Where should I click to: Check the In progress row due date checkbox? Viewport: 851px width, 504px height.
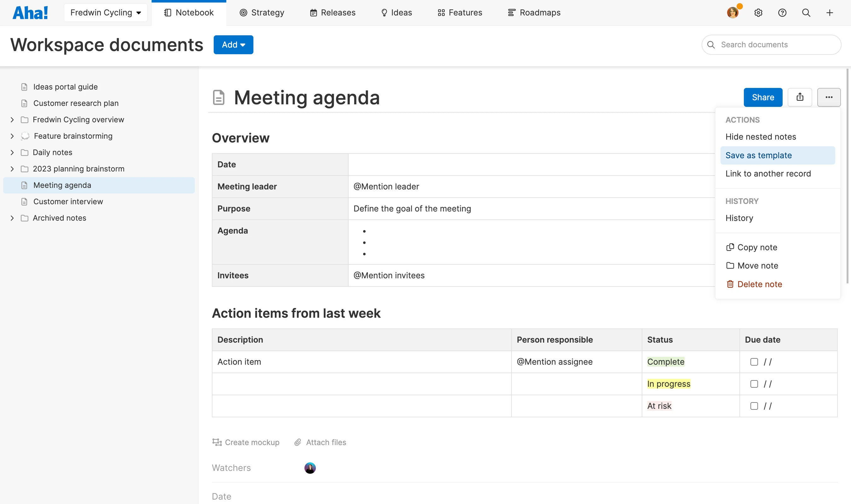pyautogui.click(x=754, y=384)
